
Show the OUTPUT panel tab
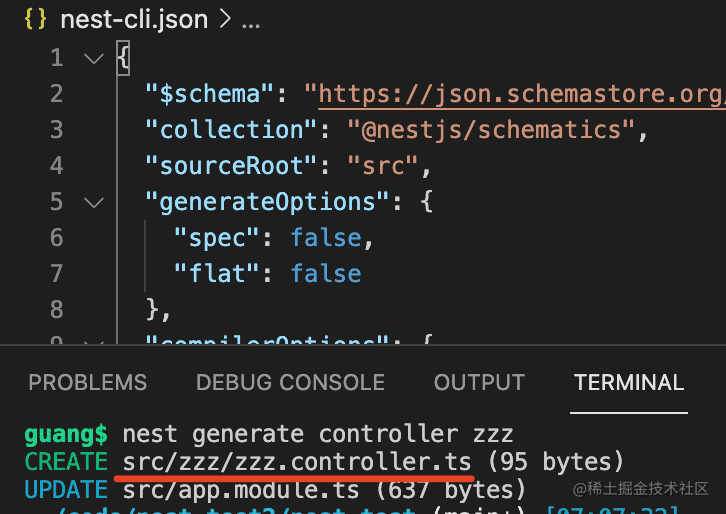(479, 382)
